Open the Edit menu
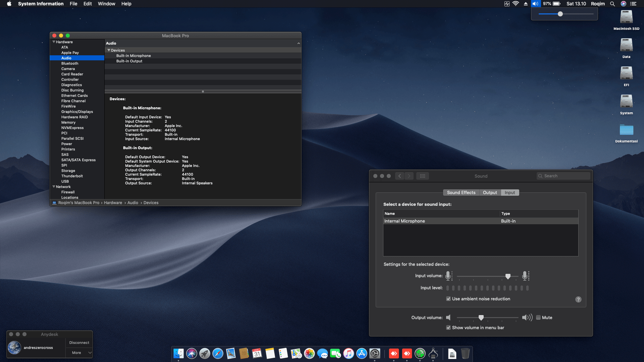Image resolution: width=644 pixels, height=362 pixels. [x=88, y=4]
